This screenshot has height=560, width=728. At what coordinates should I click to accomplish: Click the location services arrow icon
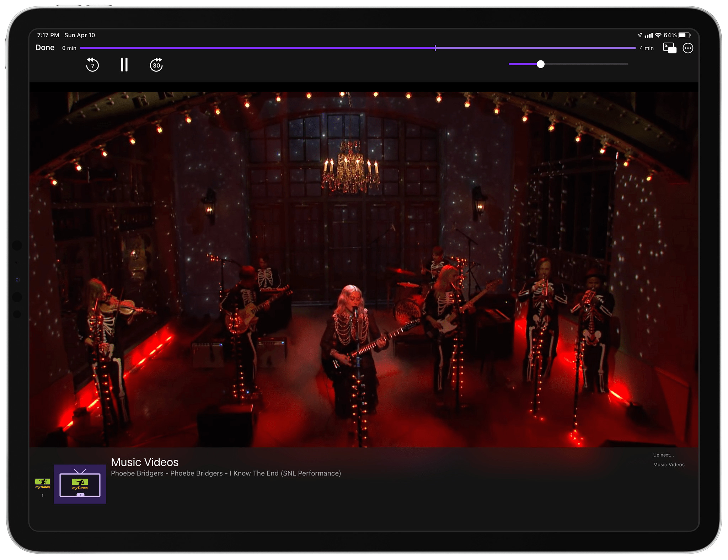pyautogui.click(x=639, y=35)
